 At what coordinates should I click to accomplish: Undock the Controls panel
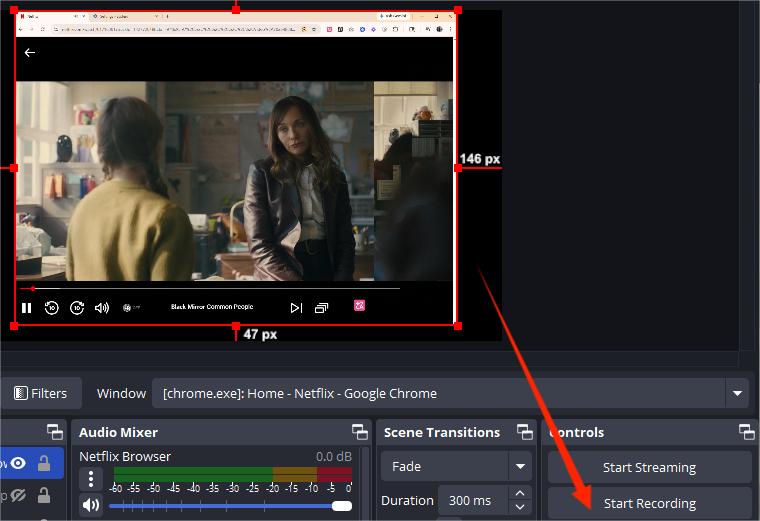pyautogui.click(x=746, y=432)
